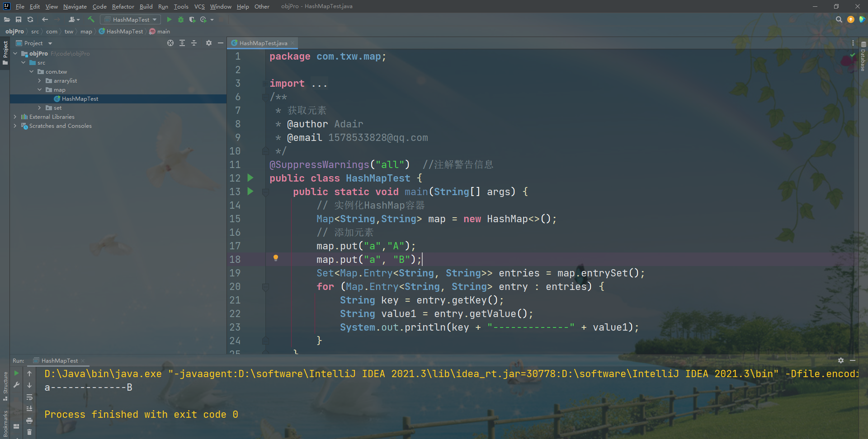The height and width of the screenshot is (439, 868).
Task: Click the Search Everywhere magnifier icon
Action: click(839, 19)
